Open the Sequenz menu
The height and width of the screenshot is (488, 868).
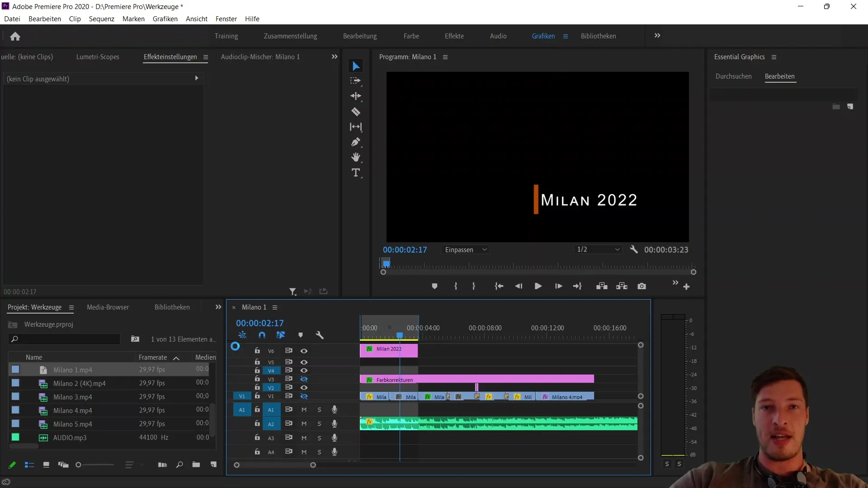coord(102,19)
